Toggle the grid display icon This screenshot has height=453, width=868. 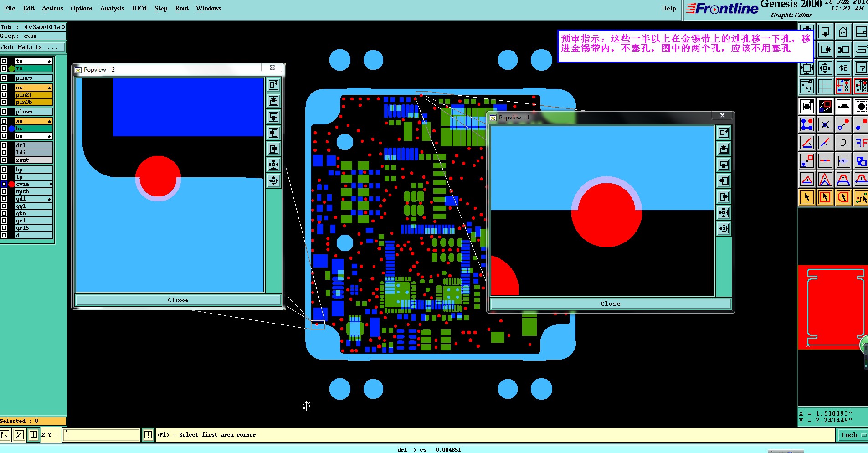click(x=825, y=86)
